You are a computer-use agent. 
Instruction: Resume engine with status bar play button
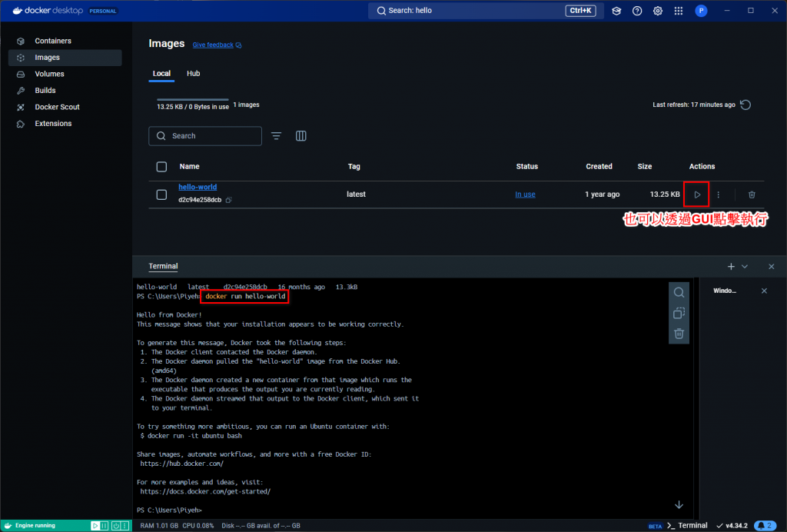(95, 526)
